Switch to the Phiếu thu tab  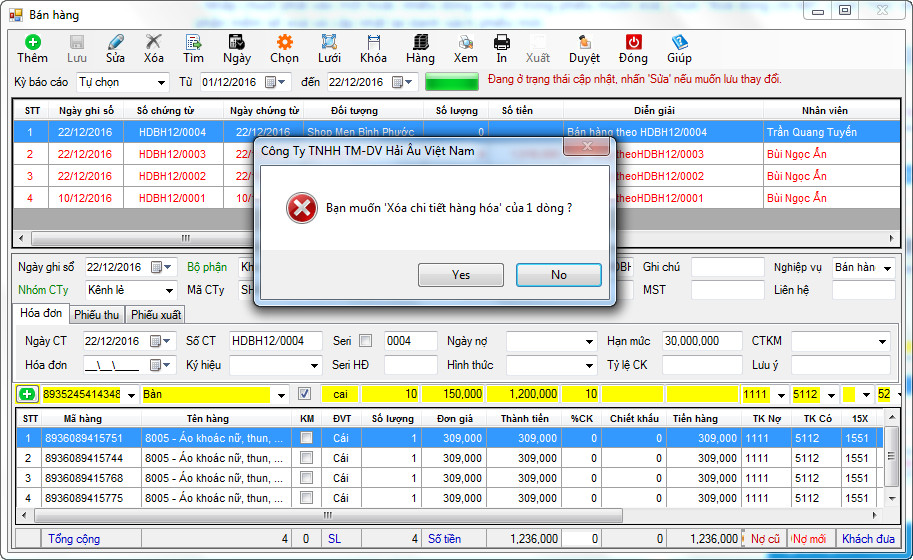[97, 314]
